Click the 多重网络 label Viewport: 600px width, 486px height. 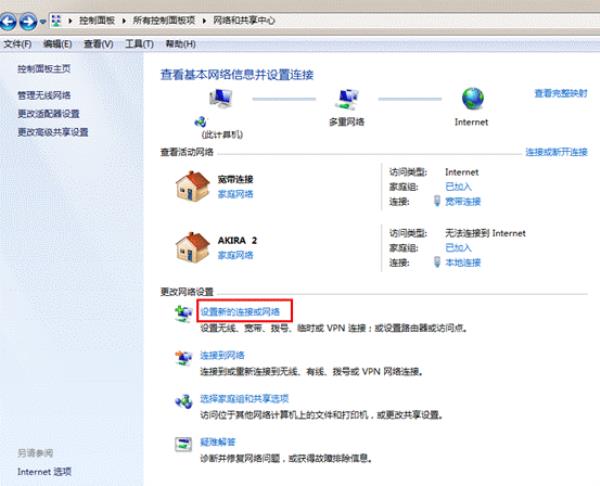point(347,122)
